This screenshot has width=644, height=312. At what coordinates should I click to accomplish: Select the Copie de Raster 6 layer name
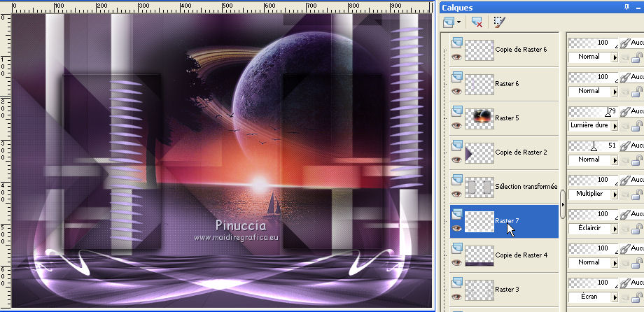click(x=521, y=49)
